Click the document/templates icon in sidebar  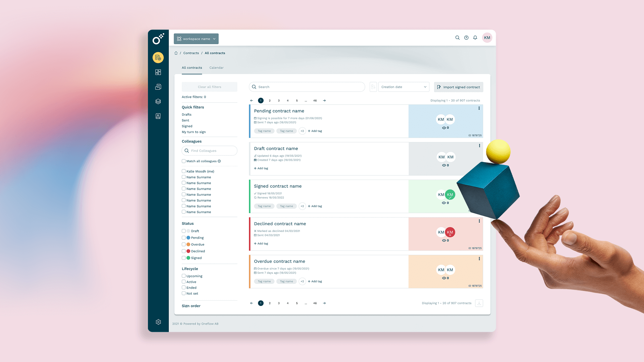[x=158, y=86]
